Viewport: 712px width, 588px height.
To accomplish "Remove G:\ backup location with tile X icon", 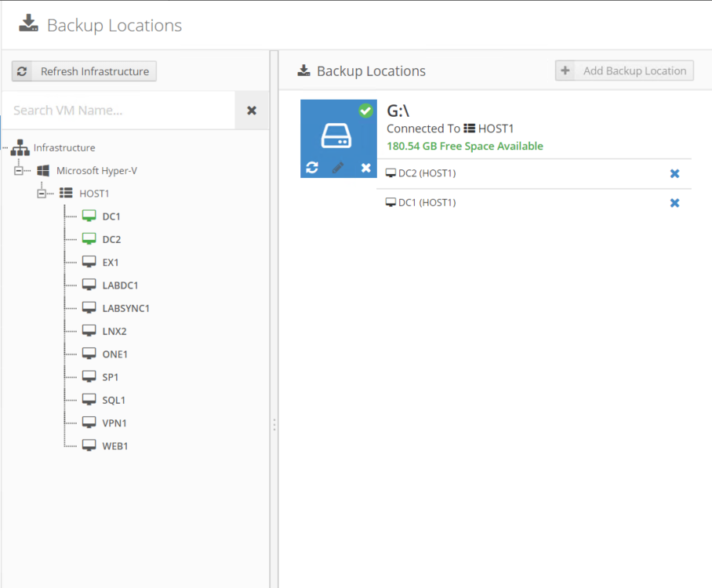I will (x=366, y=168).
